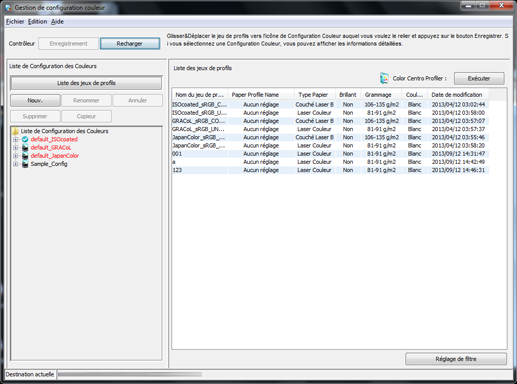
Task: Sort by Date de modification column header
Action: tap(457, 95)
